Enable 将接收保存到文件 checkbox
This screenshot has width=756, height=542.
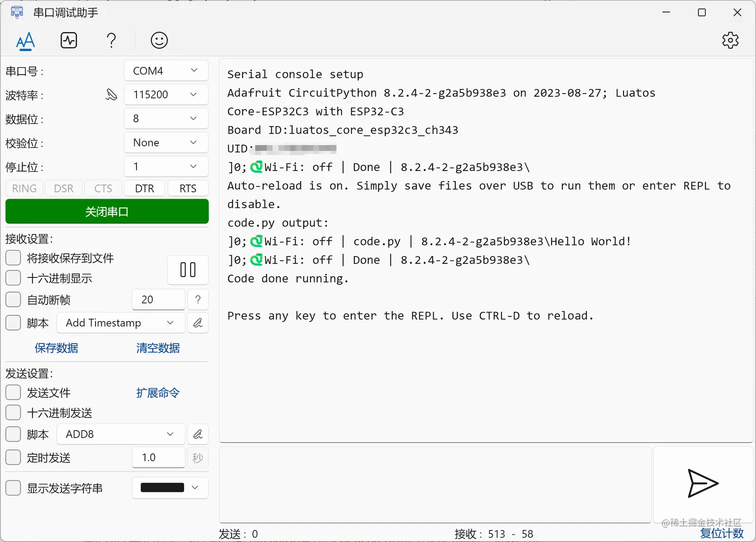[13, 258]
